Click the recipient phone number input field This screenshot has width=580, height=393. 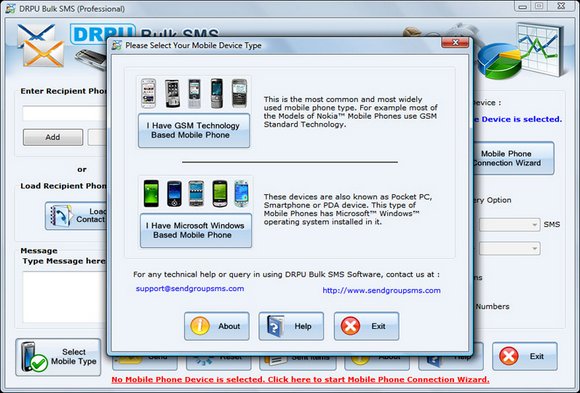pos(65,113)
